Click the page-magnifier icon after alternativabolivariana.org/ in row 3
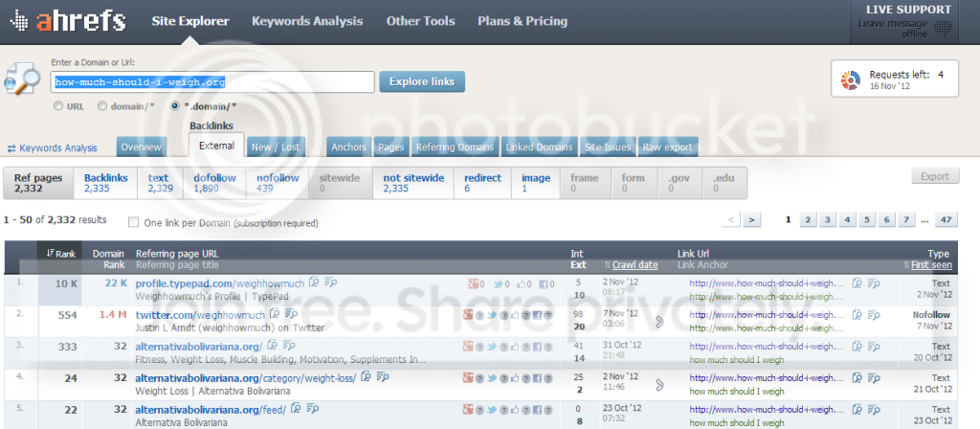The height and width of the screenshot is (429, 980). pos(273,345)
